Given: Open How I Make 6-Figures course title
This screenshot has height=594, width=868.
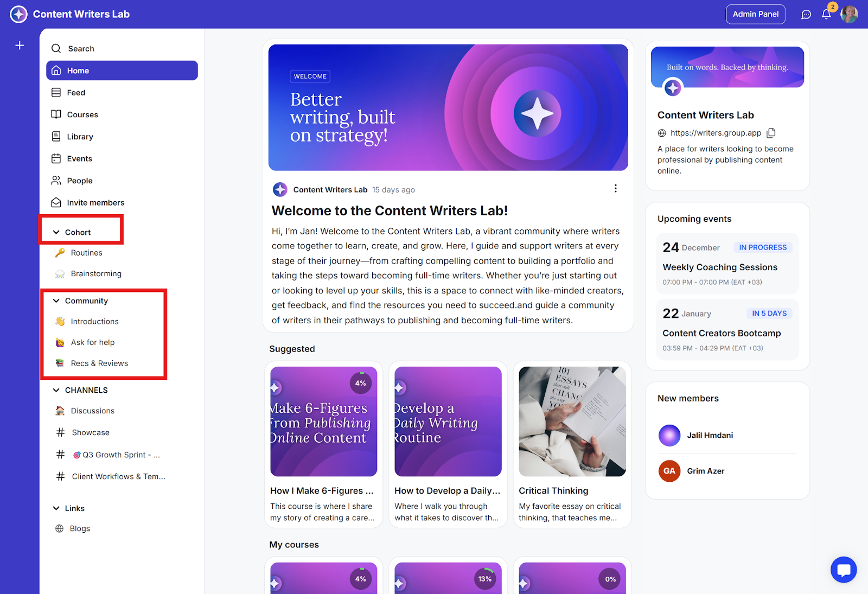Looking at the screenshot, I should point(322,491).
